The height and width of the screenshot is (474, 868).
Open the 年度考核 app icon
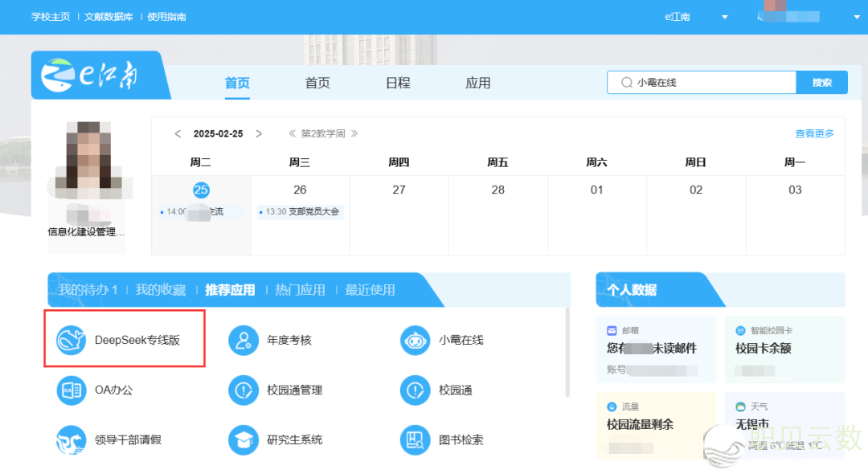[x=244, y=340]
